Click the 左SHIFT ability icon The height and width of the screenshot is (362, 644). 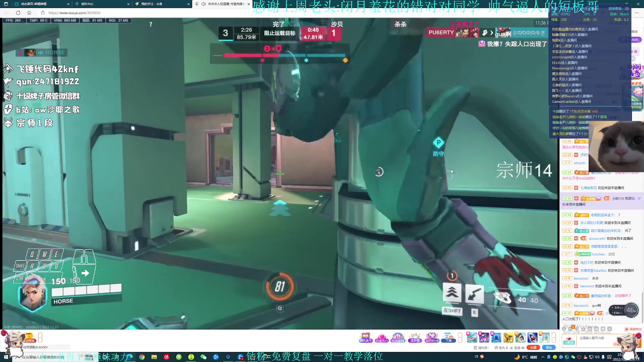452,293
